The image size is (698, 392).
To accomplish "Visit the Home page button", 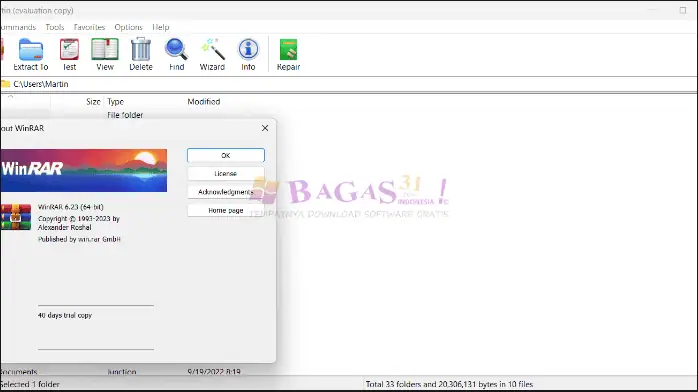I will tap(226, 210).
